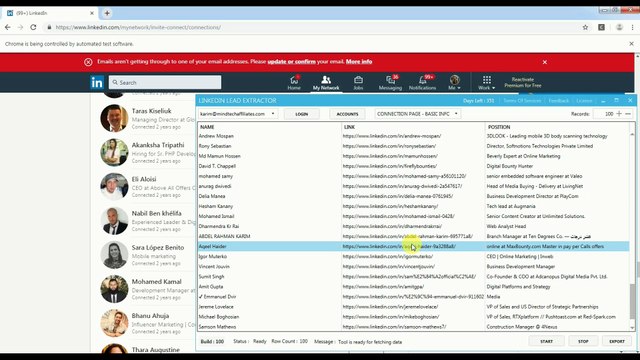Image resolution: width=640 pixels, height=360 pixels.
Task: Open LinkedIn Home icon
Action: [x=294, y=82]
